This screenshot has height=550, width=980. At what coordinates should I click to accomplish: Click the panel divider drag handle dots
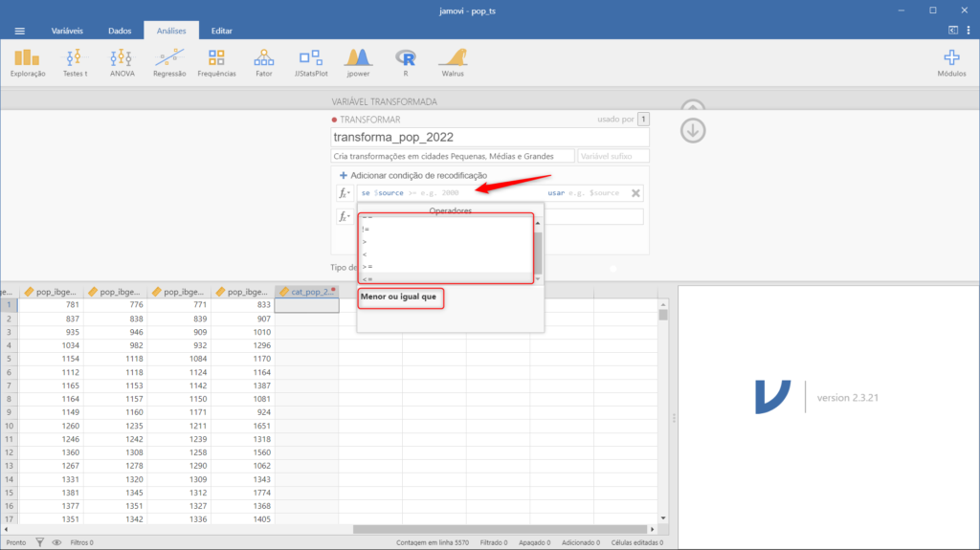click(x=674, y=417)
